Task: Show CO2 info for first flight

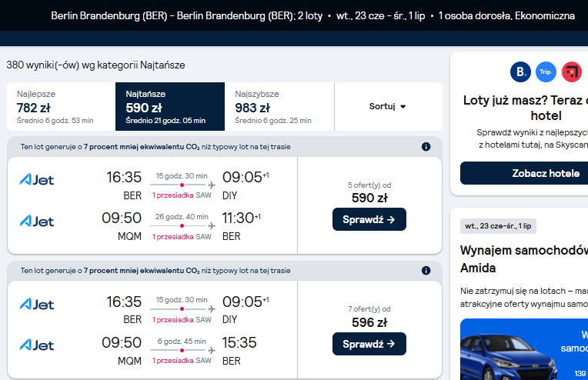Action: 426,146
